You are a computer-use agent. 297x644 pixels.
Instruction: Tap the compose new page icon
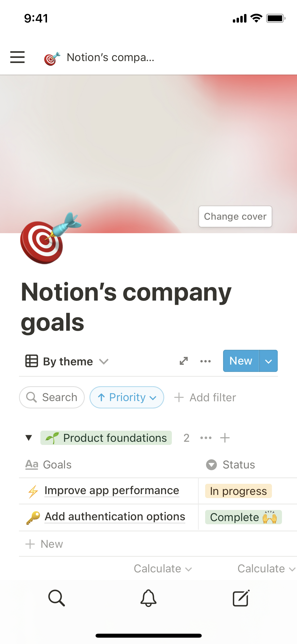point(241,598)
